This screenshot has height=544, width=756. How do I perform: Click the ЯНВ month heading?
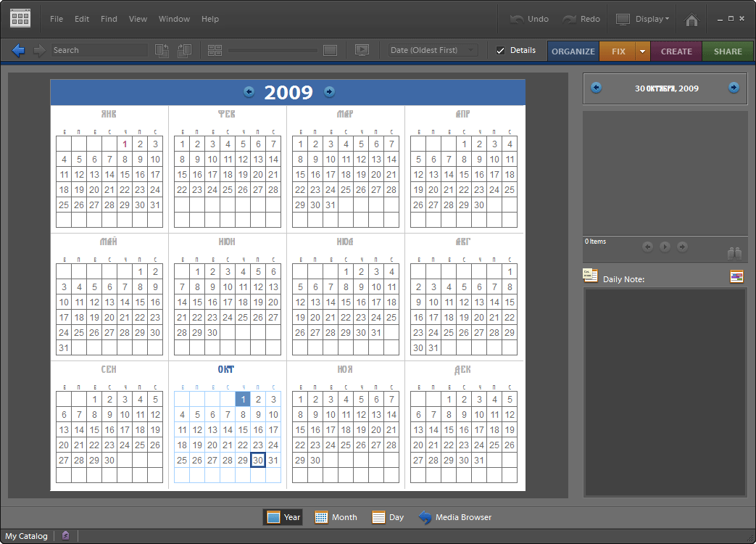click(x=109, y=115)
